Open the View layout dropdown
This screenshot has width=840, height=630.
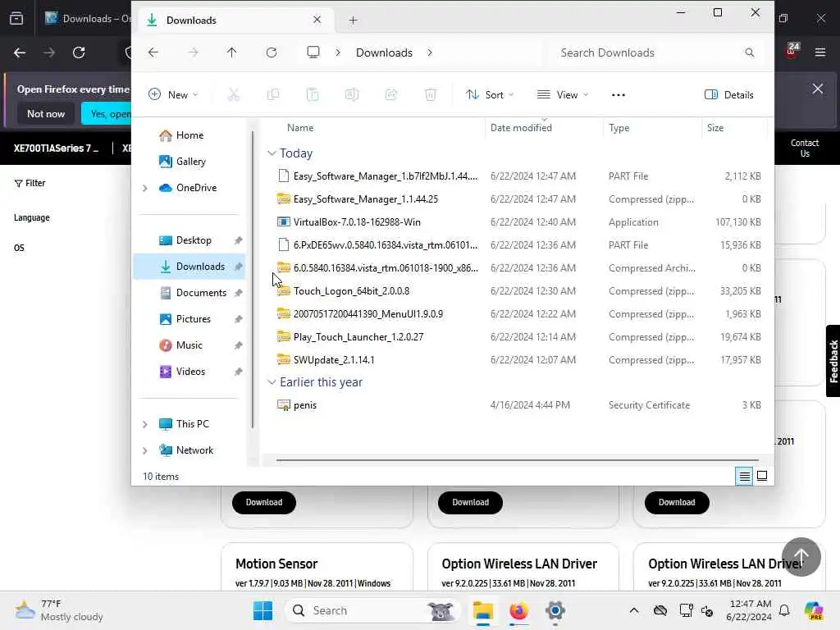click(x=563, y=95)
